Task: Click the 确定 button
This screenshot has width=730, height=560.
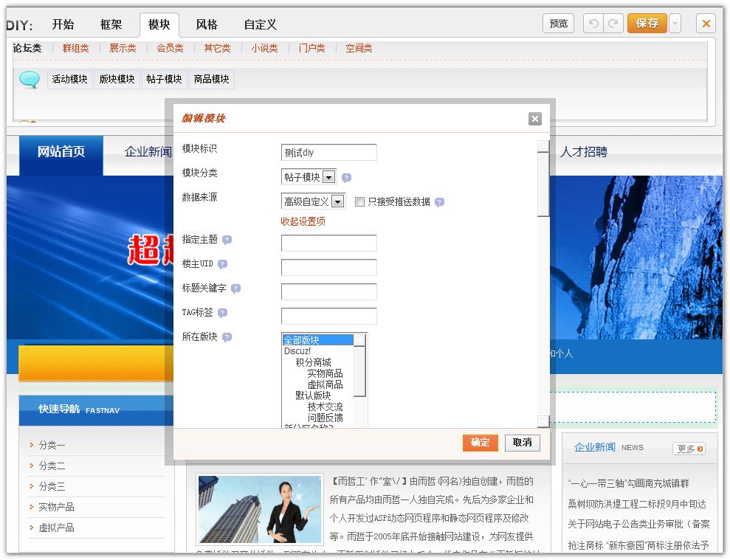Action: click(x=480, y=443)
